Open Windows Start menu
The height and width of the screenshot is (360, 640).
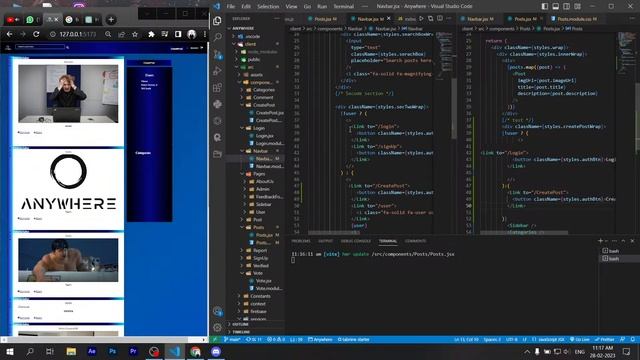[9, 351]
